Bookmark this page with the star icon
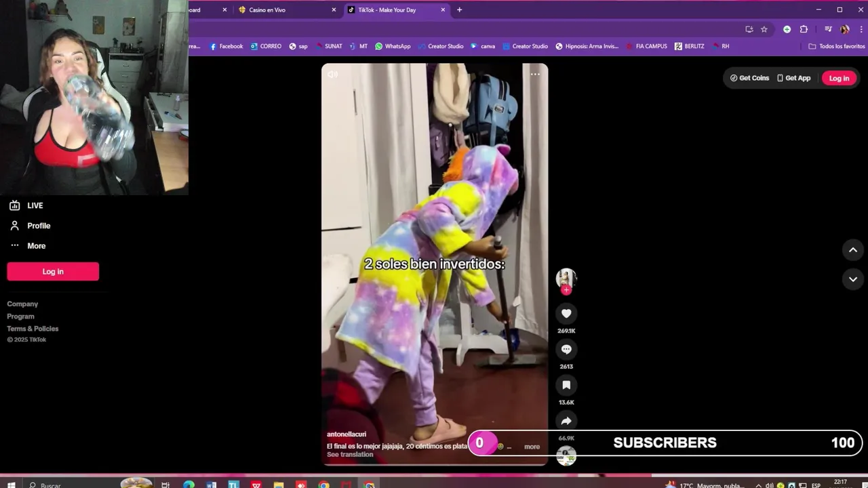Image resolution: width=868 pixels, height=488 pixels. [x=764, y=29]
